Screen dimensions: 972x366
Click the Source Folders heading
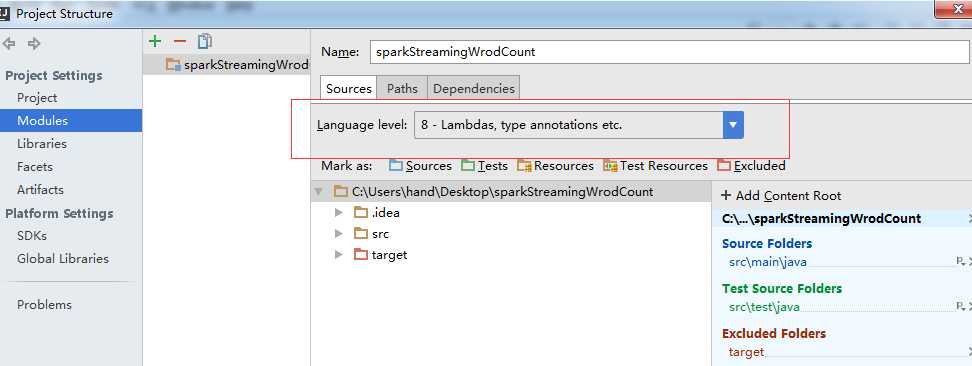(x=767, y=243)
